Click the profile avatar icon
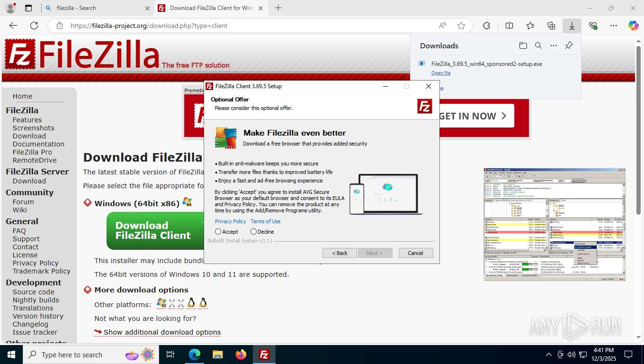 click(10, 8)
